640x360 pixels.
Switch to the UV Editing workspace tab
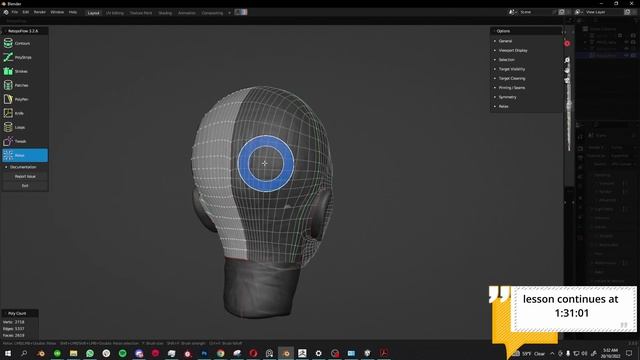pyautogui.click(x=115, y=13)
